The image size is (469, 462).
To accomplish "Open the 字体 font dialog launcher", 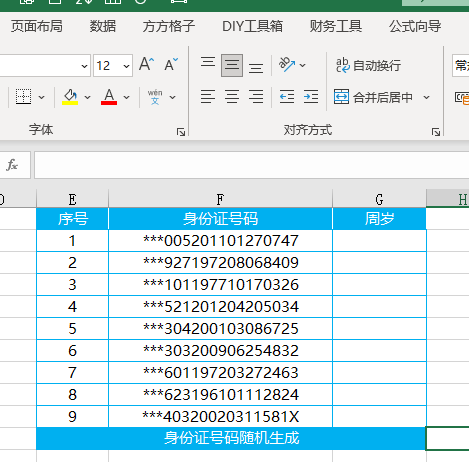I will click(x=181, y=132).
